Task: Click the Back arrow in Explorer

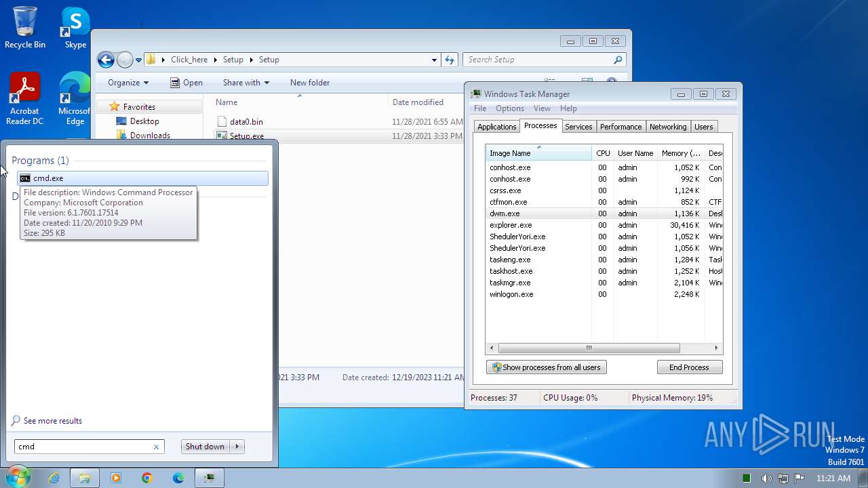Action: pyautogui.click(x=106, y=60)
